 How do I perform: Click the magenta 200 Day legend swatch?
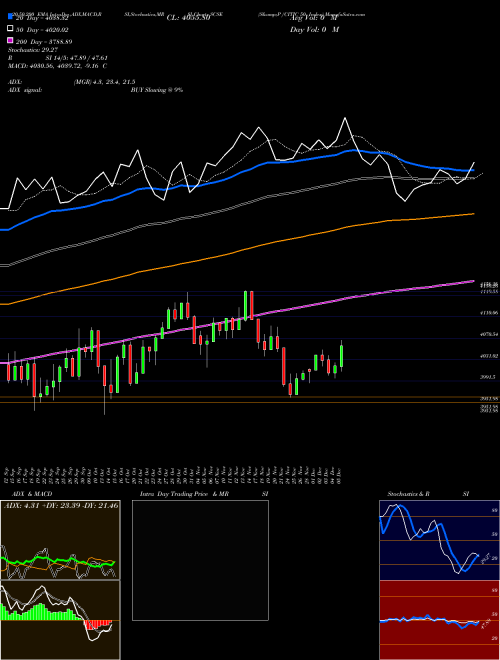click(11, 40)
